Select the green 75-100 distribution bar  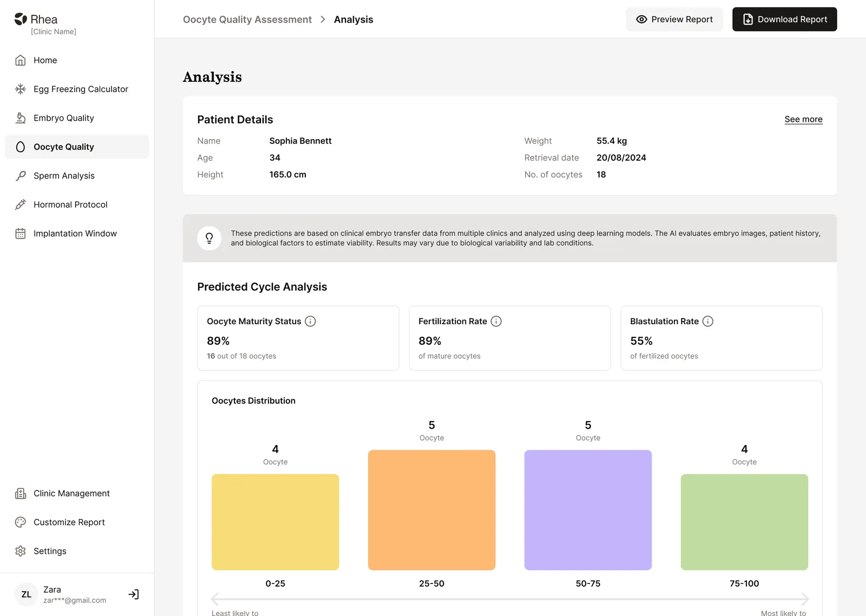click(744, 522)
